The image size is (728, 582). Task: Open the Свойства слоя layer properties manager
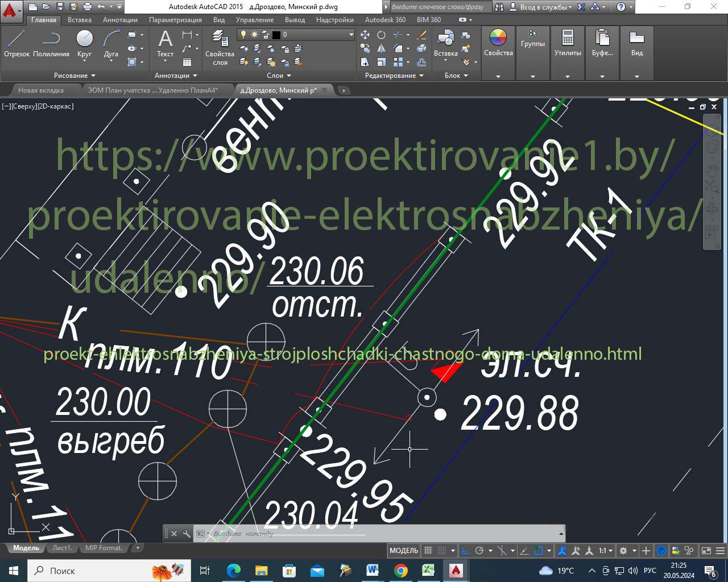tap(220, 48)
